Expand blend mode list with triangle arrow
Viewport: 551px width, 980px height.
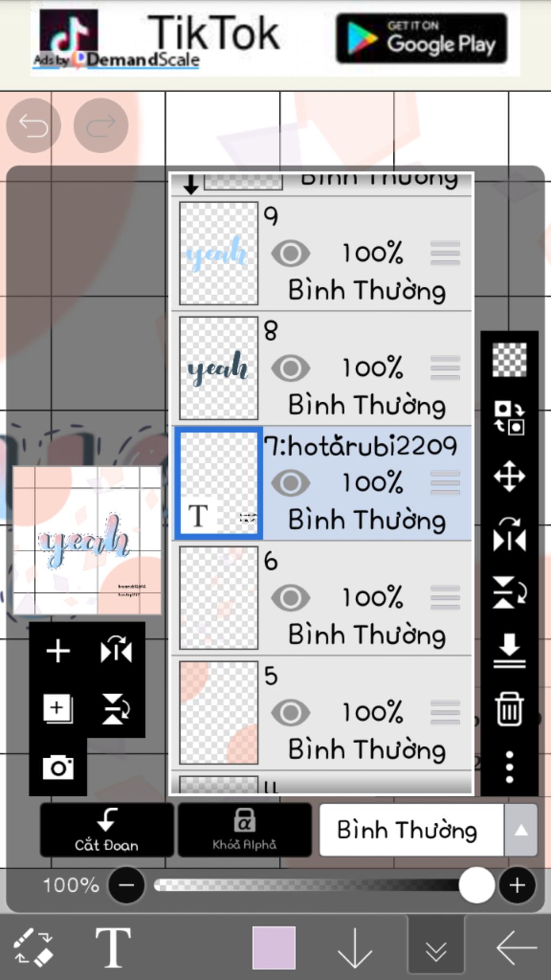coord(521,830)
